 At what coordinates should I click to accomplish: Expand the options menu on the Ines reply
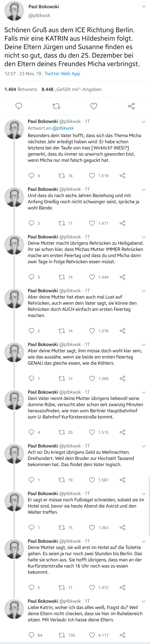(144, 122)
